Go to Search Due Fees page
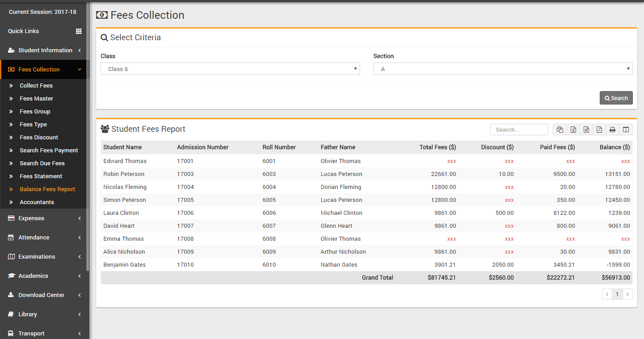644x339 pixels. coord(42,163)
